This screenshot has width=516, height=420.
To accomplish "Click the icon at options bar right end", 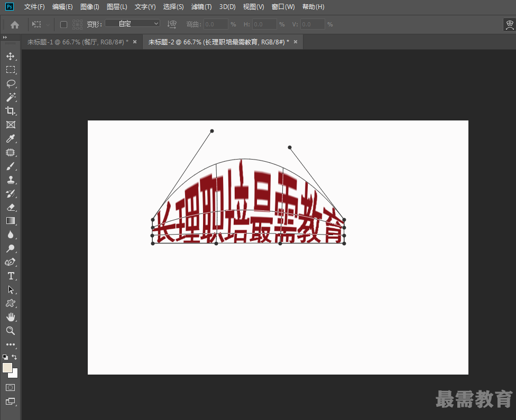I will [510, 25].
